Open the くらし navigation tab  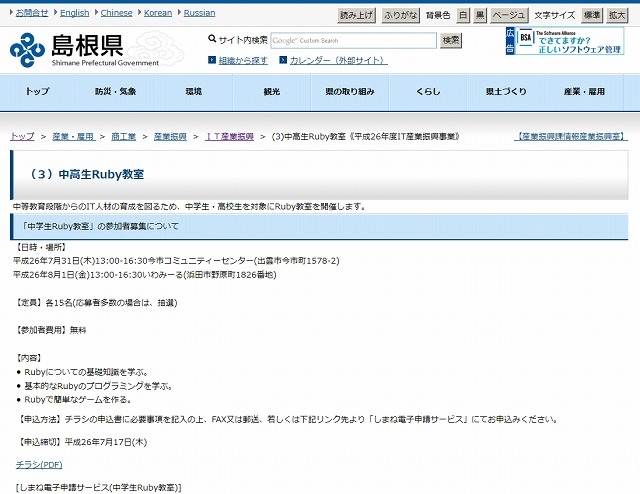428,92
